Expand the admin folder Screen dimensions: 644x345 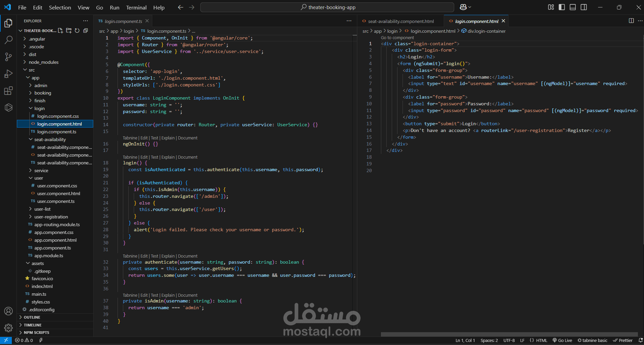click(55, 85)
